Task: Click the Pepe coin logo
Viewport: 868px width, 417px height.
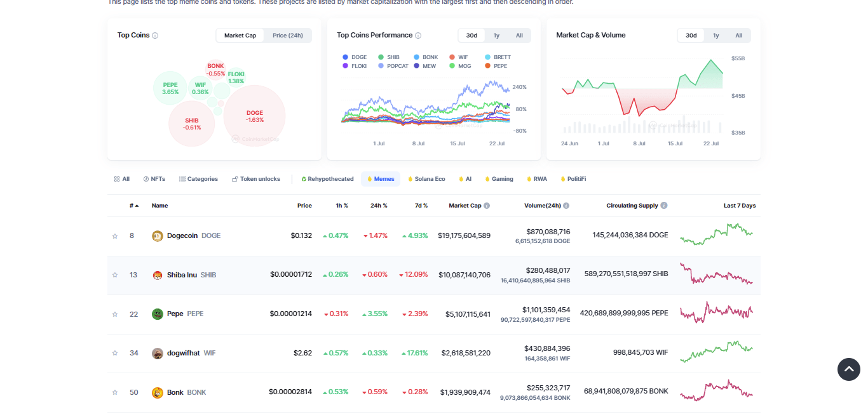Action: pos(158,314)
